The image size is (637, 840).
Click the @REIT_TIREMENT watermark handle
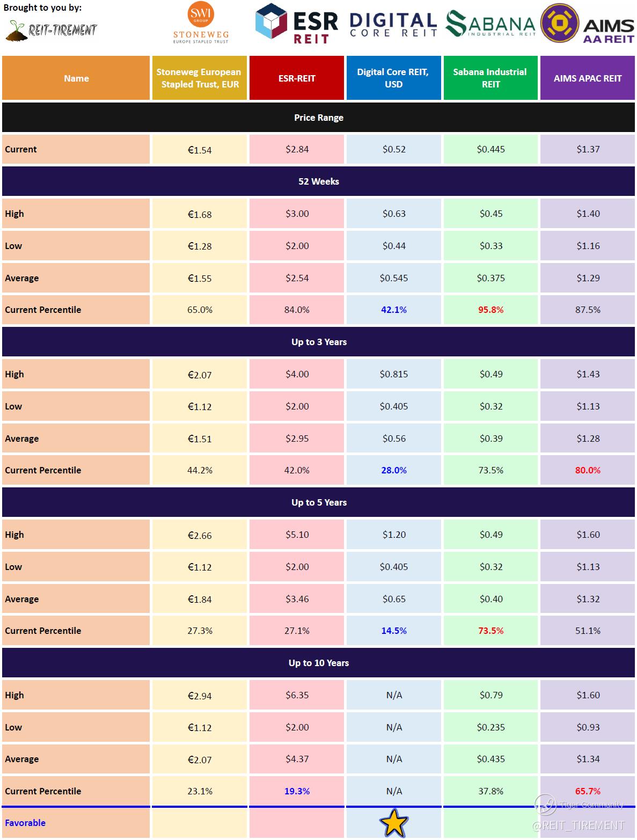tap(579, 826)
